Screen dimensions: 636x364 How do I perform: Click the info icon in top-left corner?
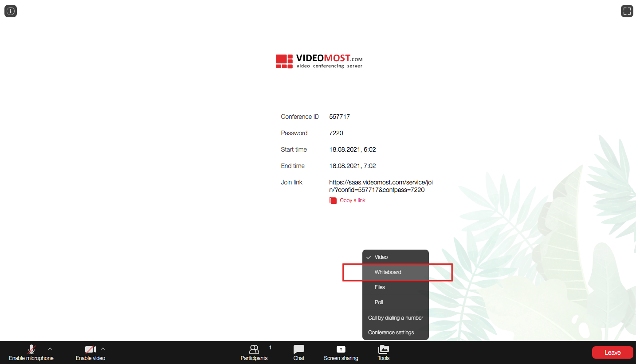pos(11,11)
